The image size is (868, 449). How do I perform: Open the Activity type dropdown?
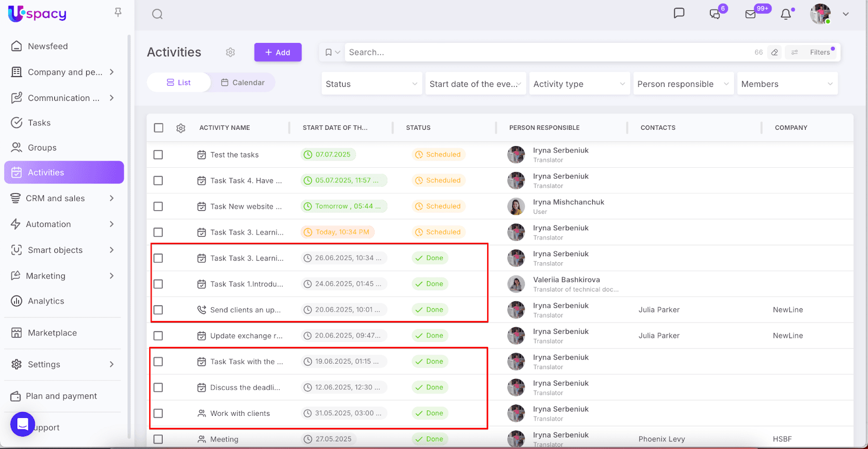coord(579,84)
